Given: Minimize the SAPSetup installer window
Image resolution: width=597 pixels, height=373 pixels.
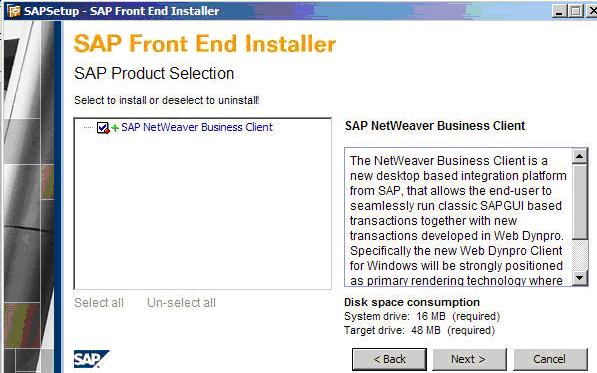Looking at the screenshot, I should (559, 11).
